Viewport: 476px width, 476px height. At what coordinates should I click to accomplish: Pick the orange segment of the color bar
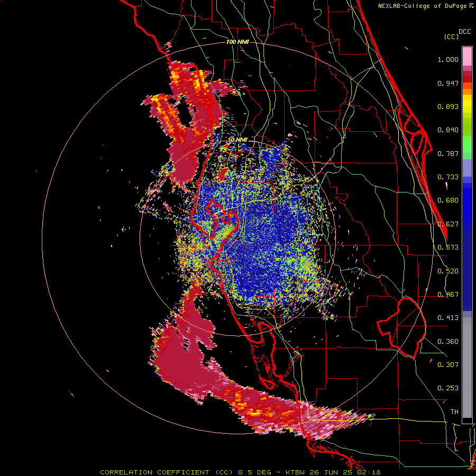tap(467, 91)
